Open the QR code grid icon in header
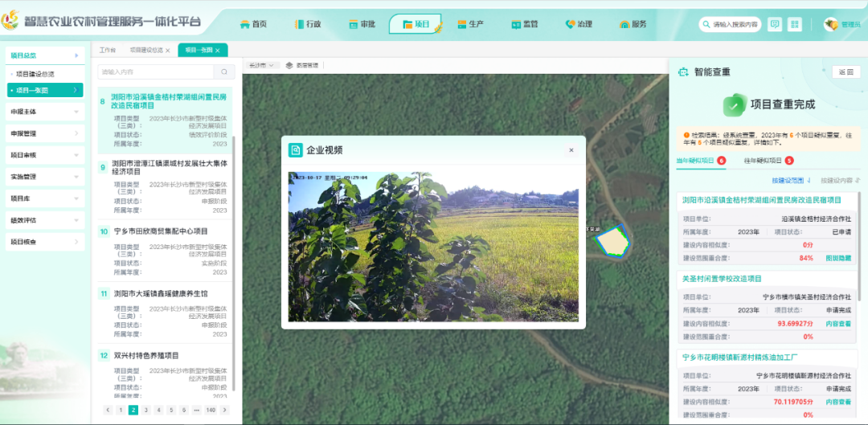868x425 pixels. (795, 24)
